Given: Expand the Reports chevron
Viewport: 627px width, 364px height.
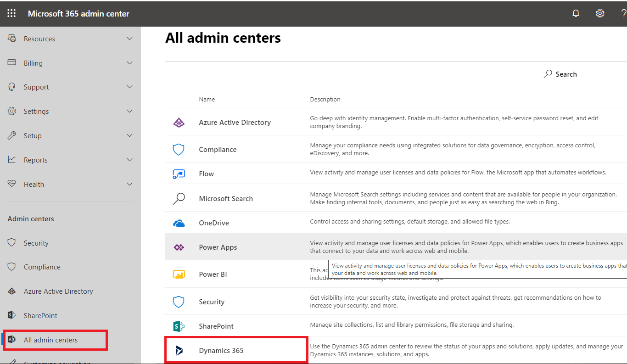Looking at the screenshot, I should 129,160.
